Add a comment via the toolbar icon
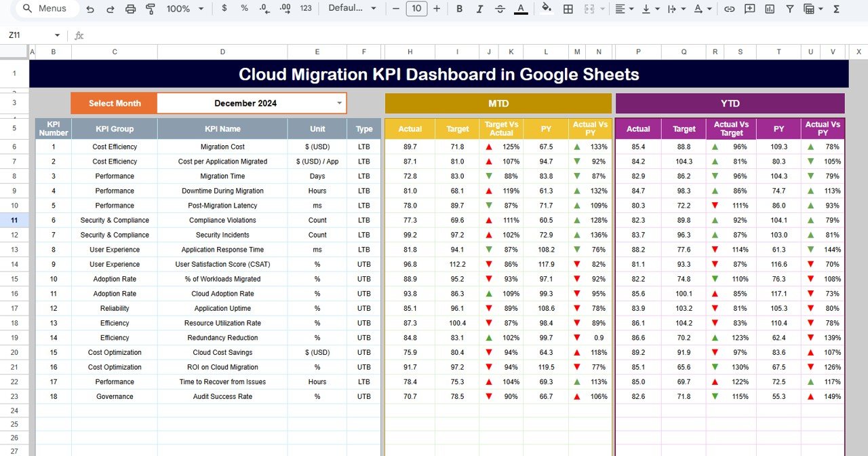Screen dimensions: 868x456 [749, 9]
